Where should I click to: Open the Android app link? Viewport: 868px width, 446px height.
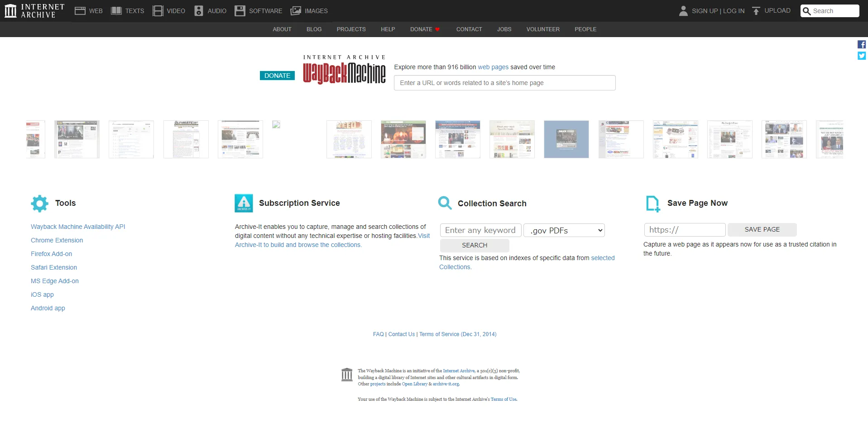tap(48, 308)
